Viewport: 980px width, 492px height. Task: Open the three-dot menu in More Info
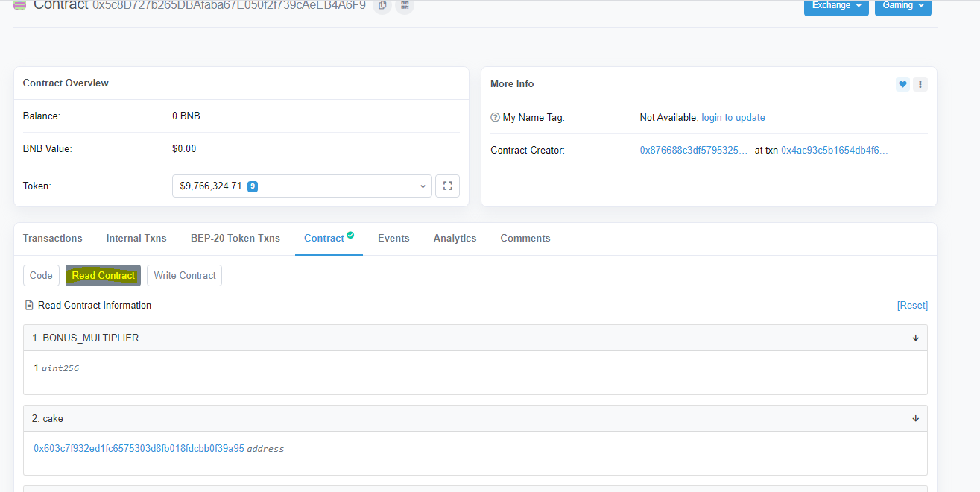920,84
